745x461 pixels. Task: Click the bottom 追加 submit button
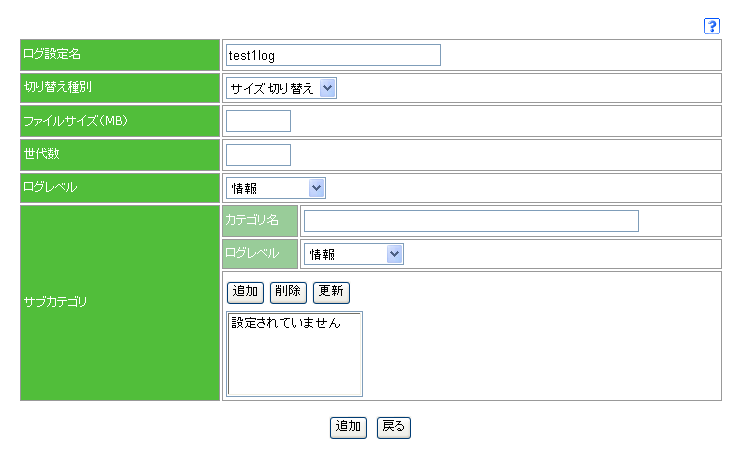pos(349,427)
